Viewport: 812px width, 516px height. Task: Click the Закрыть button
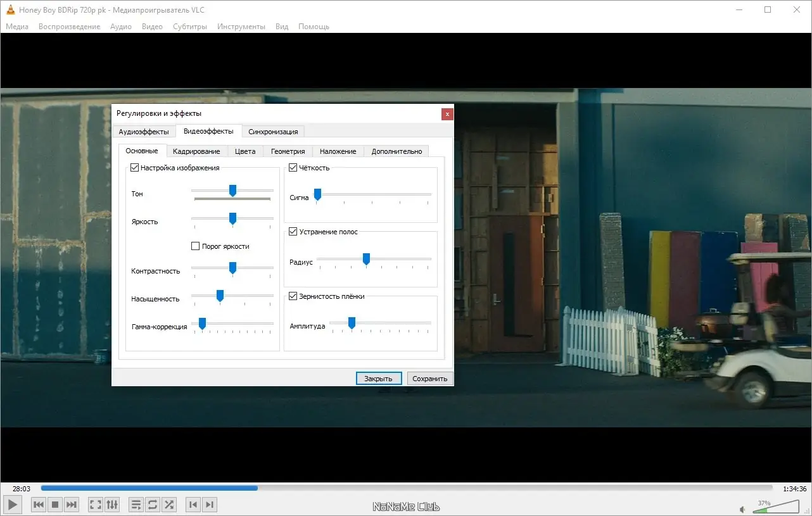point(379,379)
